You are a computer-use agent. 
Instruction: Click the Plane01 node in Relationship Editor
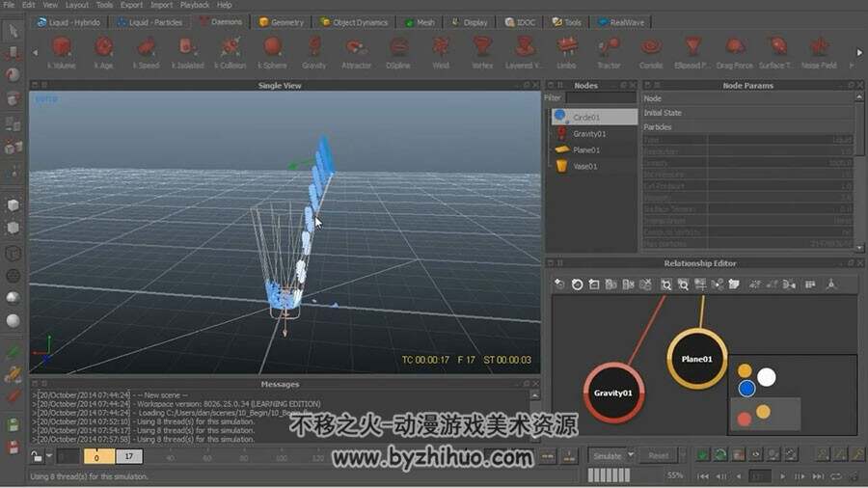[x=697, y=359]
